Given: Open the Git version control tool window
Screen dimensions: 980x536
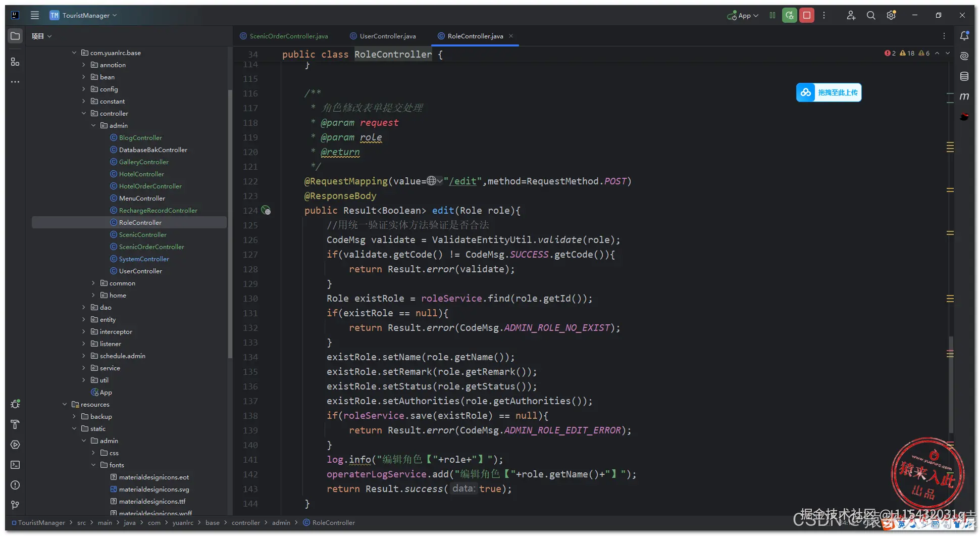Looking at the screenshot, I should [x=15, y=505].
